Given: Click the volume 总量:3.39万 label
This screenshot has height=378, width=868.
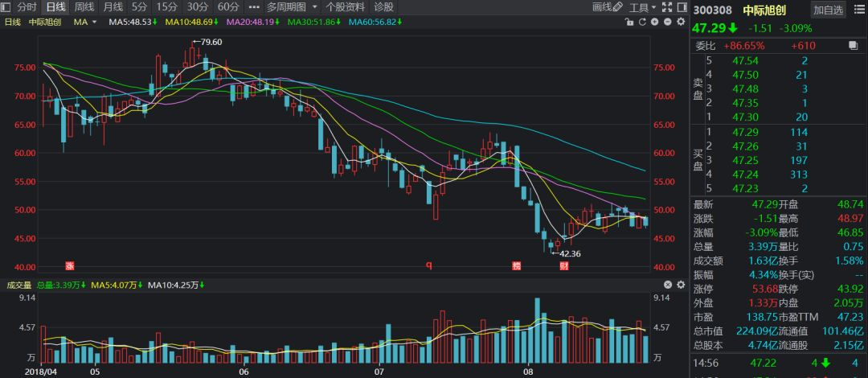Looking at the screenshot, I should click(61, 285).
